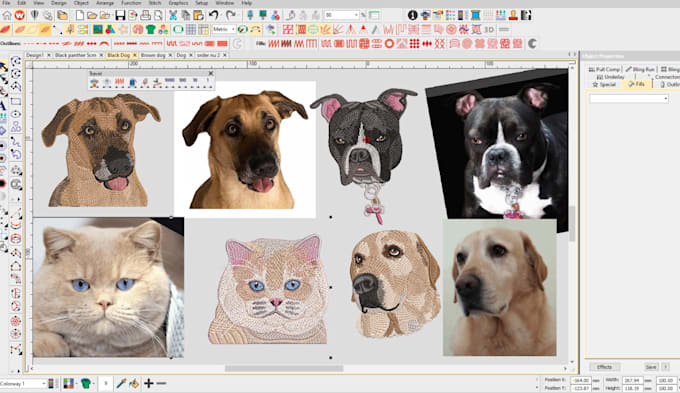Close the floating Travel toolbar
This screenshot has height=393, width=680.
(x=211, y=73)
